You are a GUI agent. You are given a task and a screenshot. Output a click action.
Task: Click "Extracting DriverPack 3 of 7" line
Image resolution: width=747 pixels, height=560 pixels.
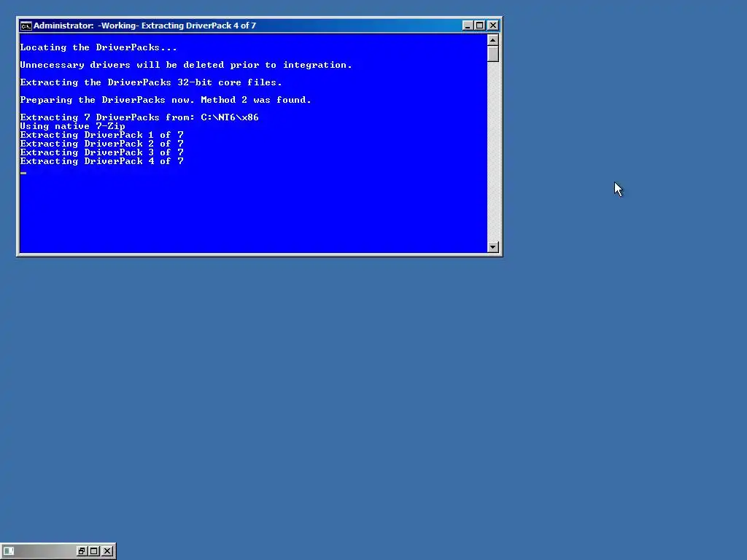tap(102, 152)
